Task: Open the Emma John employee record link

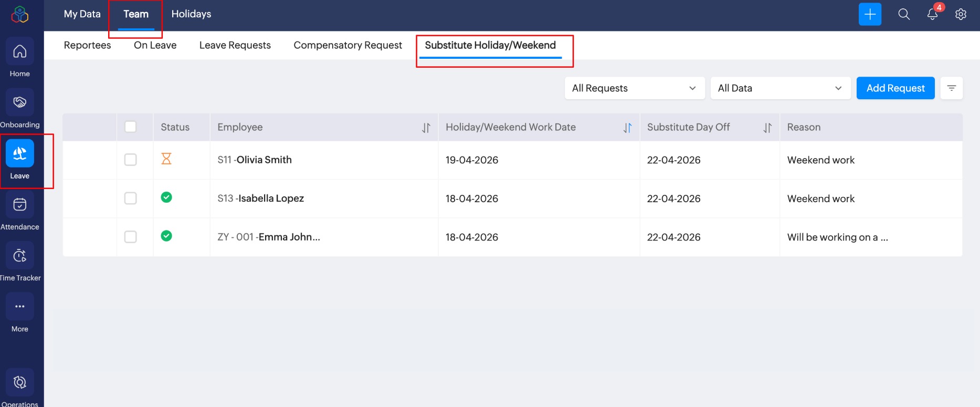Action: point(289,237)
